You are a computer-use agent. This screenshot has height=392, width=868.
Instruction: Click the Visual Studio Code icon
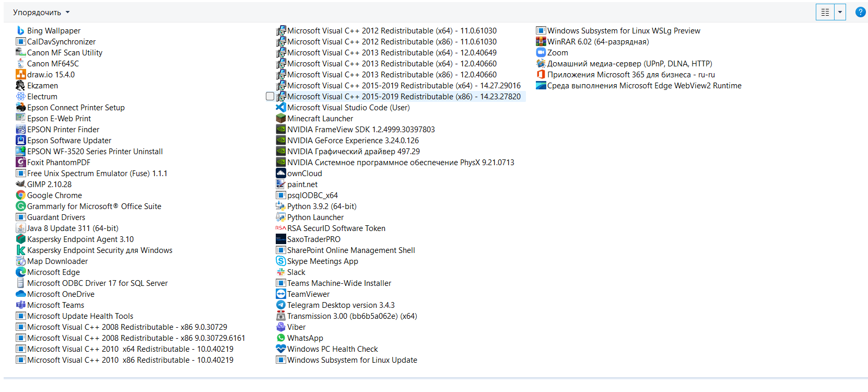tap(281, 108)
